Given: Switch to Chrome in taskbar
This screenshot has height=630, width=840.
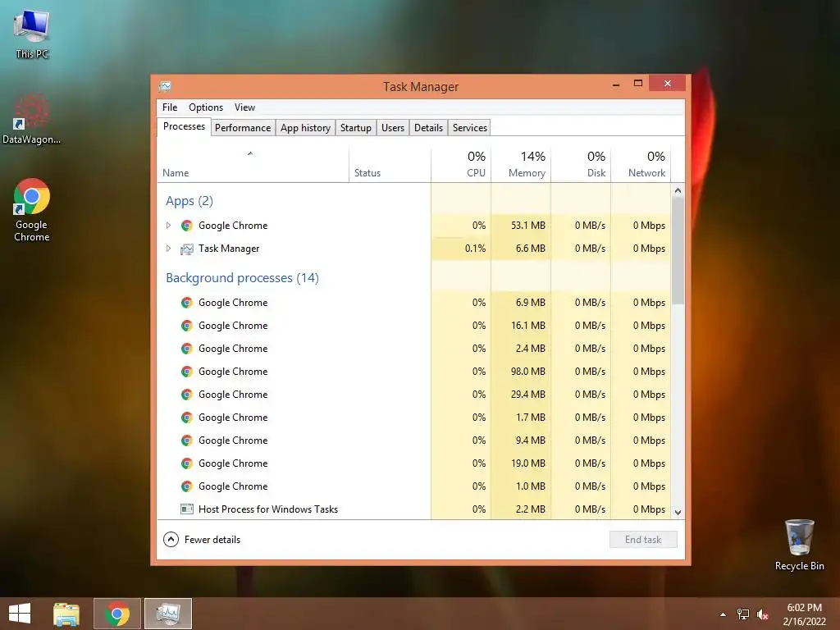Looking at the screenshot, I should (x=117, y=614).
